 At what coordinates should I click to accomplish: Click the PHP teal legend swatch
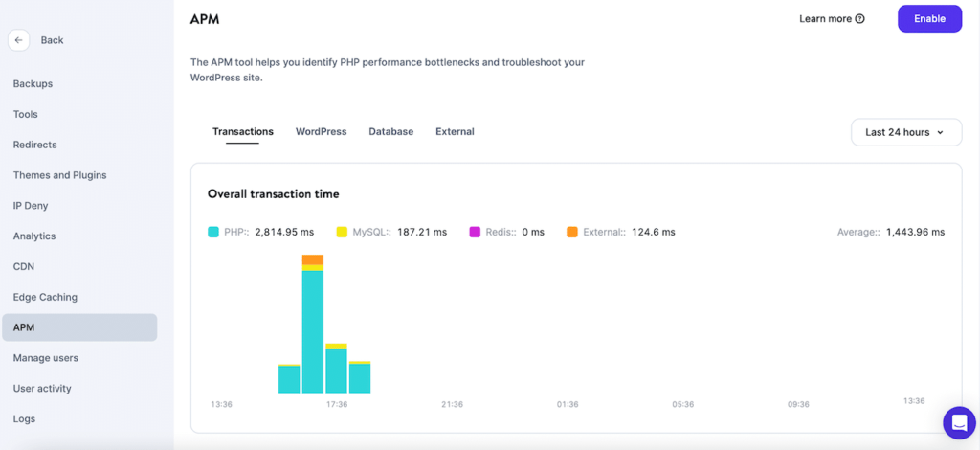[213, 232]
